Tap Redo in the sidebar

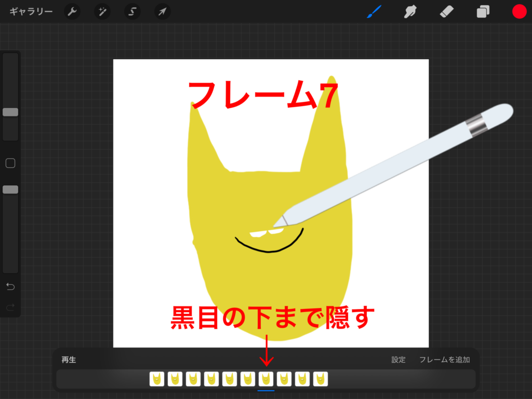[10, 308]
